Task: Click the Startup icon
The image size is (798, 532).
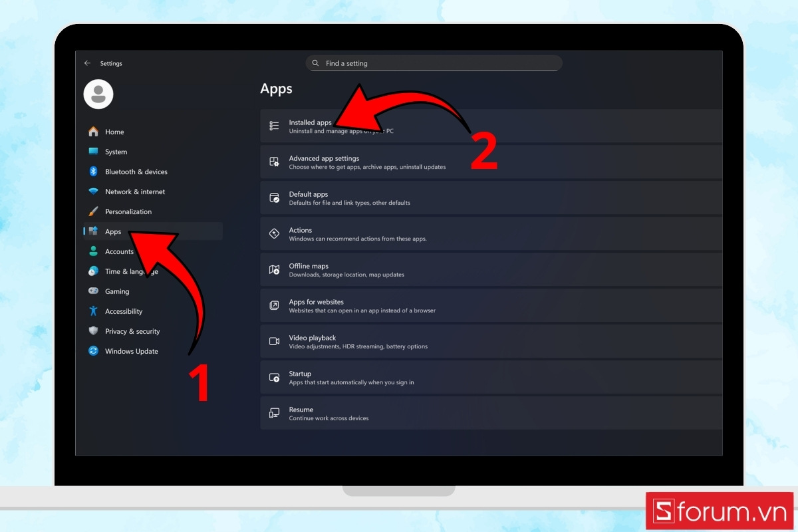Action: pyautogui.click(x=274, y=377)
